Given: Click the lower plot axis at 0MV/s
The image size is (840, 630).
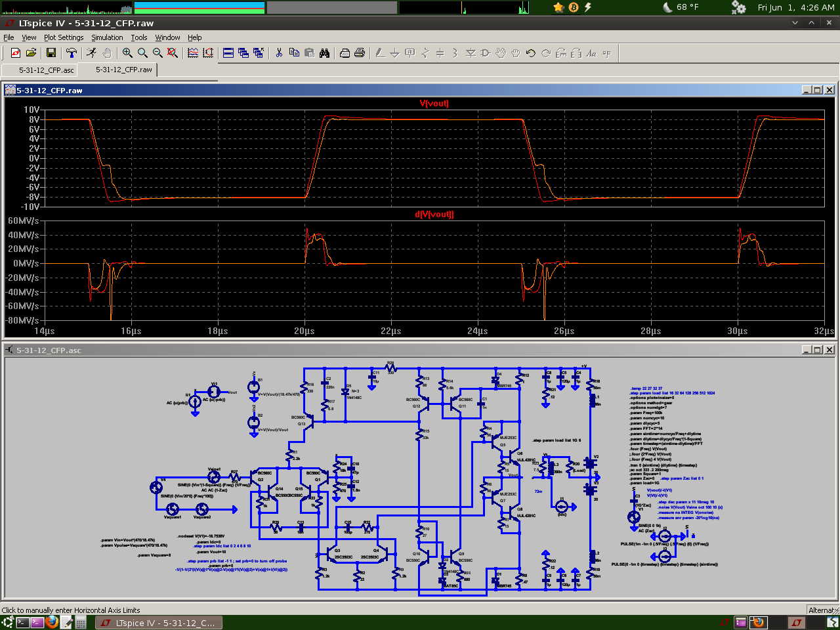Looking at the screenshot, I should click(26, 263).
